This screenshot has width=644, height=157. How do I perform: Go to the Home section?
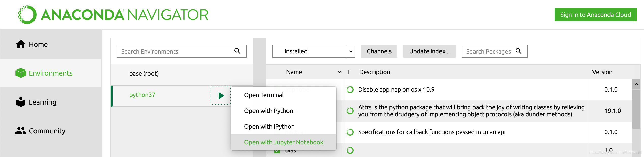[51, 44]
